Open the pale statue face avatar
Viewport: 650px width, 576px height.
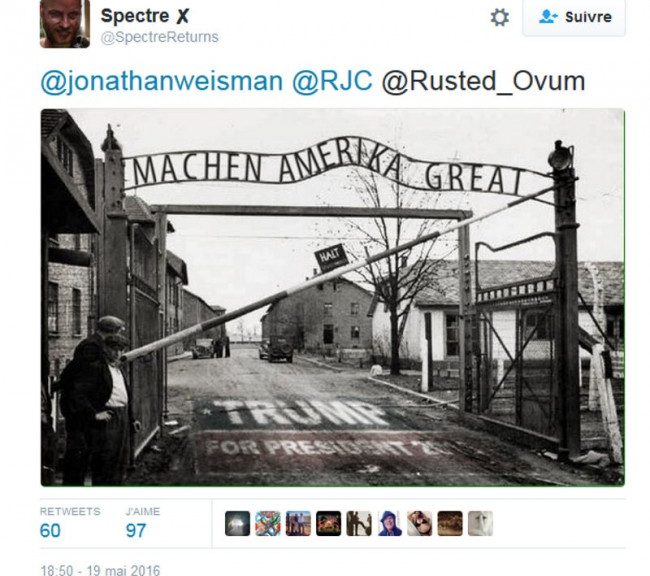(x=480, y=523)
